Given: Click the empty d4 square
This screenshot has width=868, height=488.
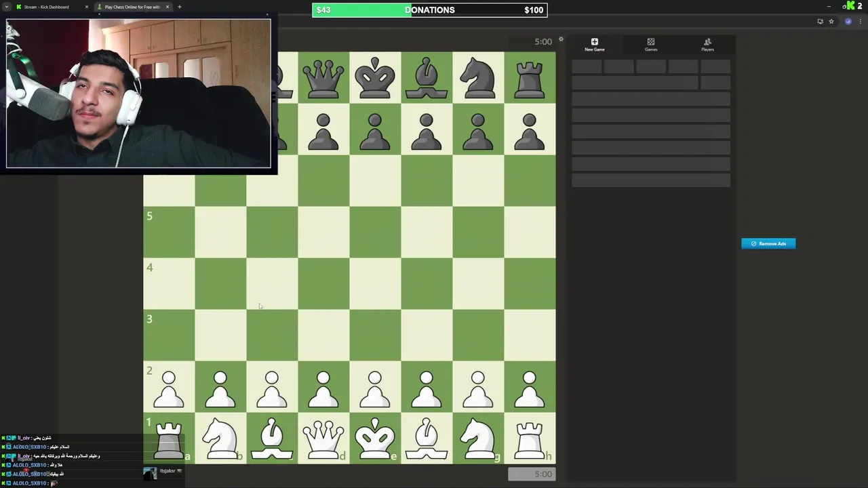Looking at the screenshot, I should 323,284.
